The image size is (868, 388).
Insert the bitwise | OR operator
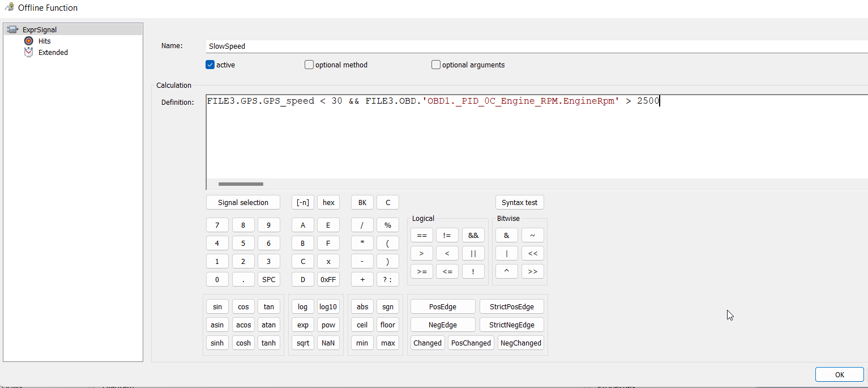(x=507, y=253)
